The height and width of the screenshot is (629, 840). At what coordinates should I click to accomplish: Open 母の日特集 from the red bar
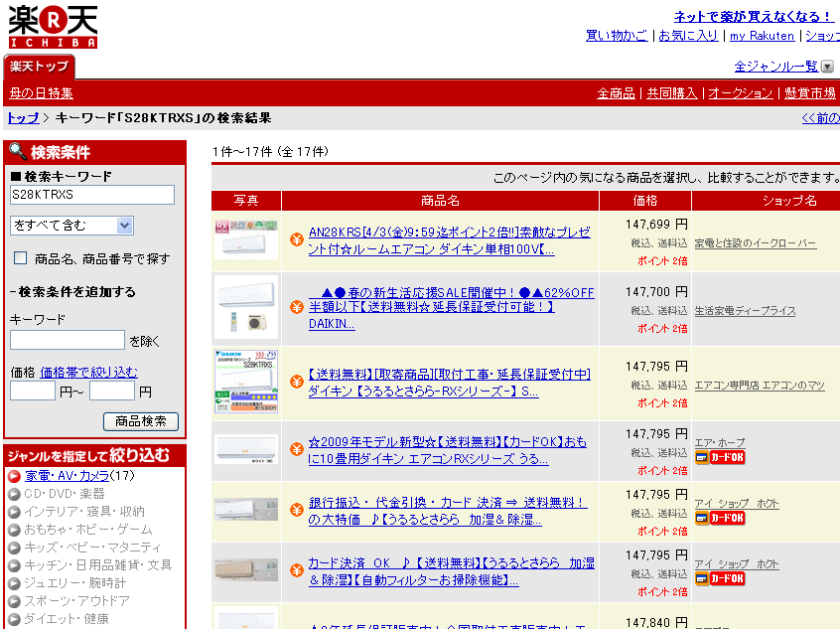tap(41, 92)
